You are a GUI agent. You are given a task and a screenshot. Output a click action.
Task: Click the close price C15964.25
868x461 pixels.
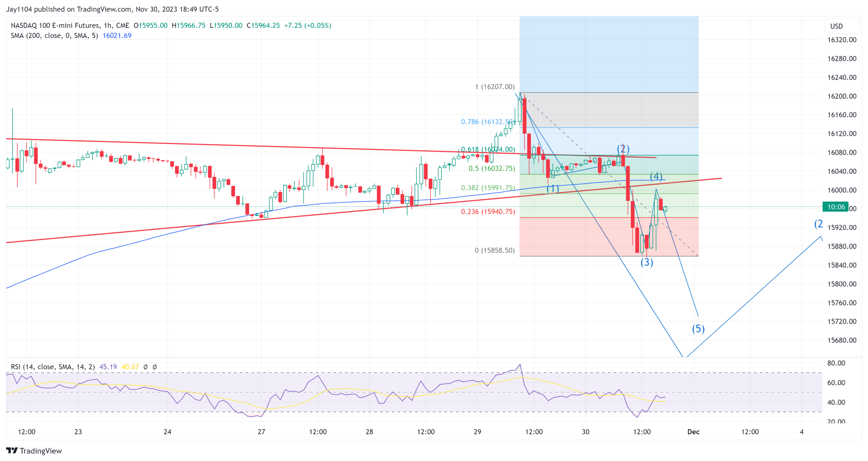(263, 25)
